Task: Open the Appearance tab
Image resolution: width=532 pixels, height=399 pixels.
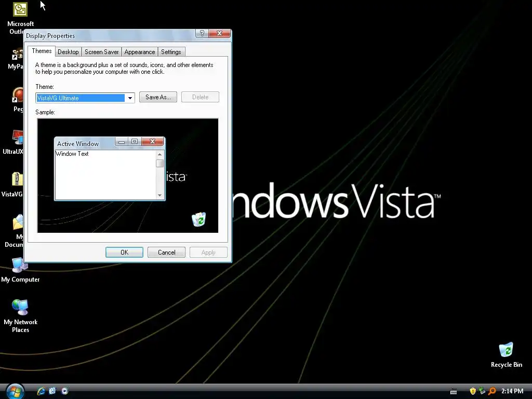Action: pyautogui.click(x=139, y=52)
